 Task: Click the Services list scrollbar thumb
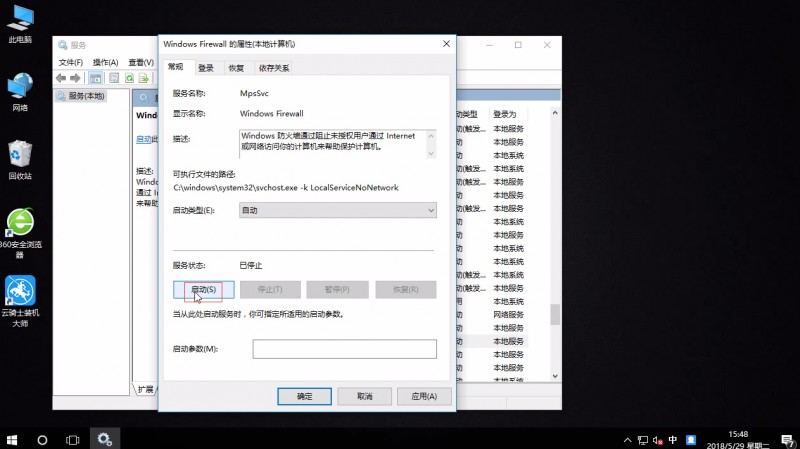555,314
